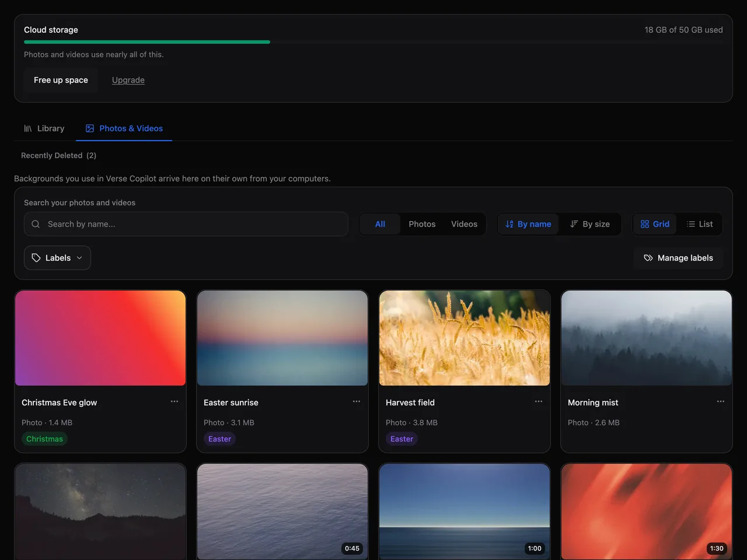Switch to List view
The image size is (747, 560).
tap(700, 224)
